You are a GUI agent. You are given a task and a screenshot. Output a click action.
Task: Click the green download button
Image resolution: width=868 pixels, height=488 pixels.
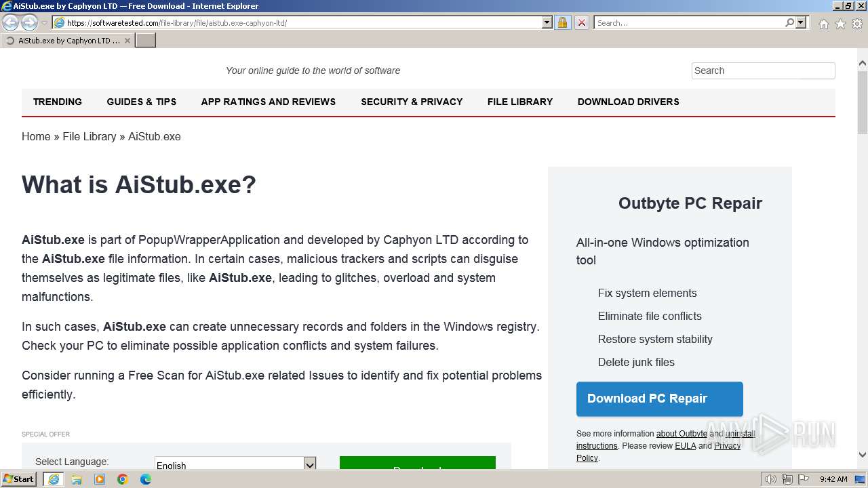point(418,464)
